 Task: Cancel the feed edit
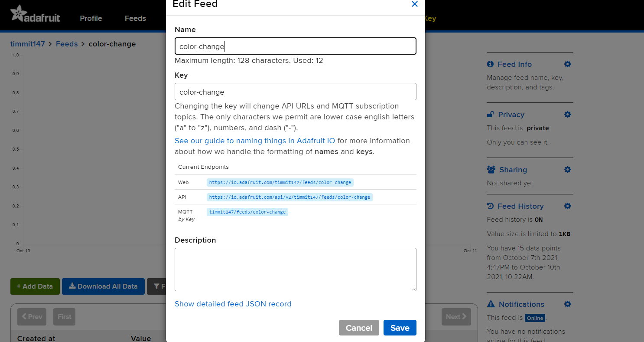359,328
